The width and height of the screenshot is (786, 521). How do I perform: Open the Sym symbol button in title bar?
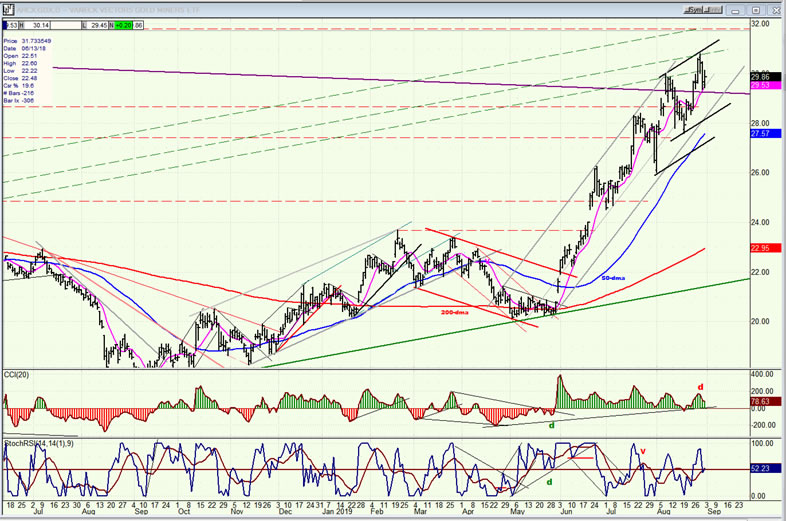point(695,10)
